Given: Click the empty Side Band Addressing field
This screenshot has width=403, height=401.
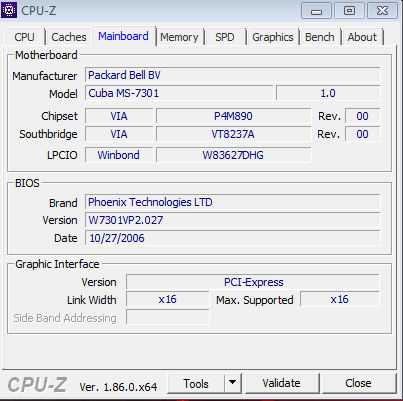Looking at the screenshot, I should pyautogui.click(x=168, y=317).
